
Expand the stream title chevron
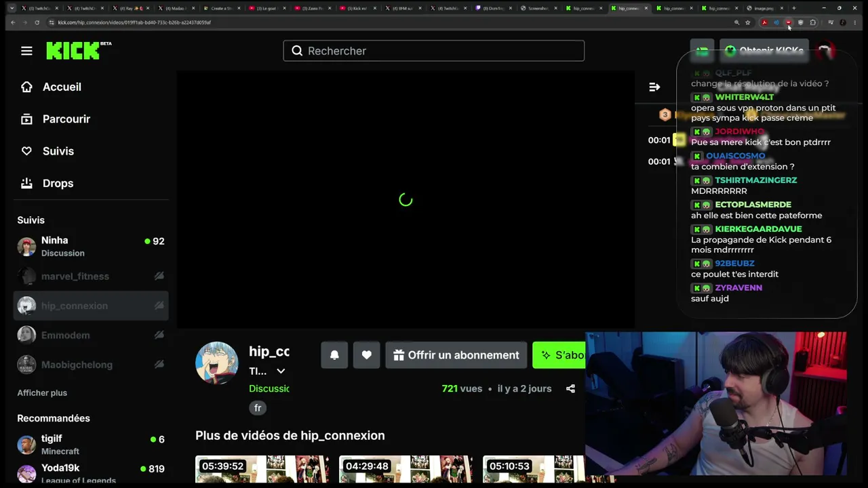pos(281,371)
